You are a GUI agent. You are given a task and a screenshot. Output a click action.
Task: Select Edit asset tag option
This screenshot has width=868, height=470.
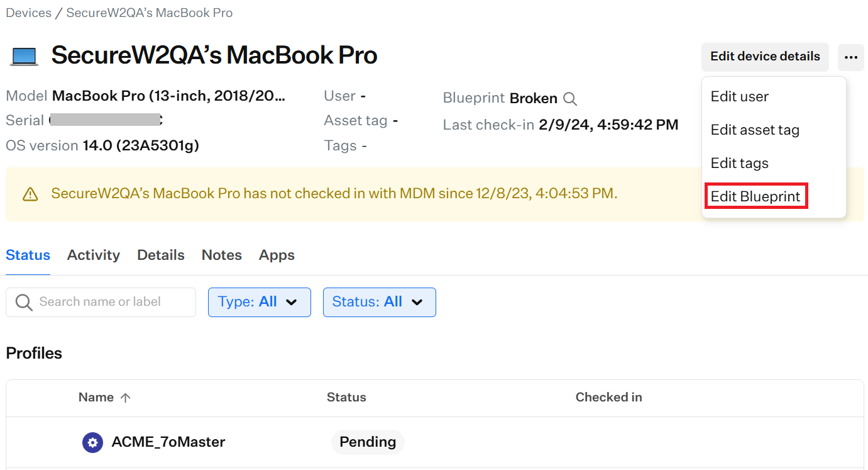(x=755, y=130)
